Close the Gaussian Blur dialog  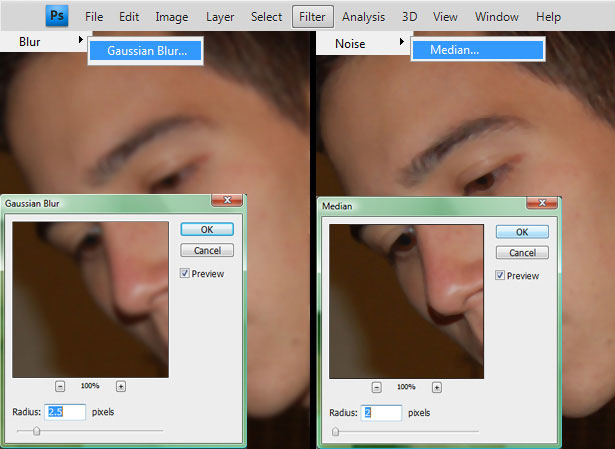[227, 200]
